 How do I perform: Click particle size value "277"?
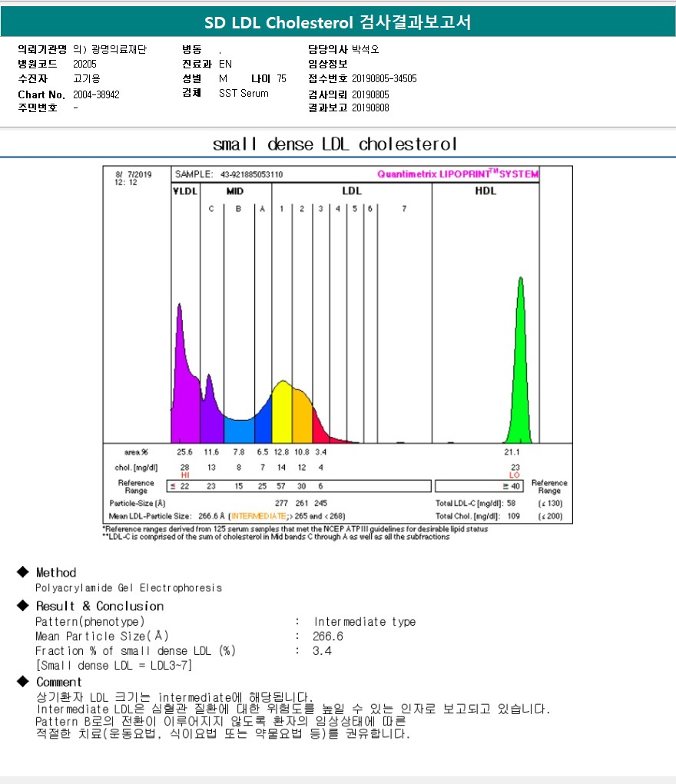281,503
